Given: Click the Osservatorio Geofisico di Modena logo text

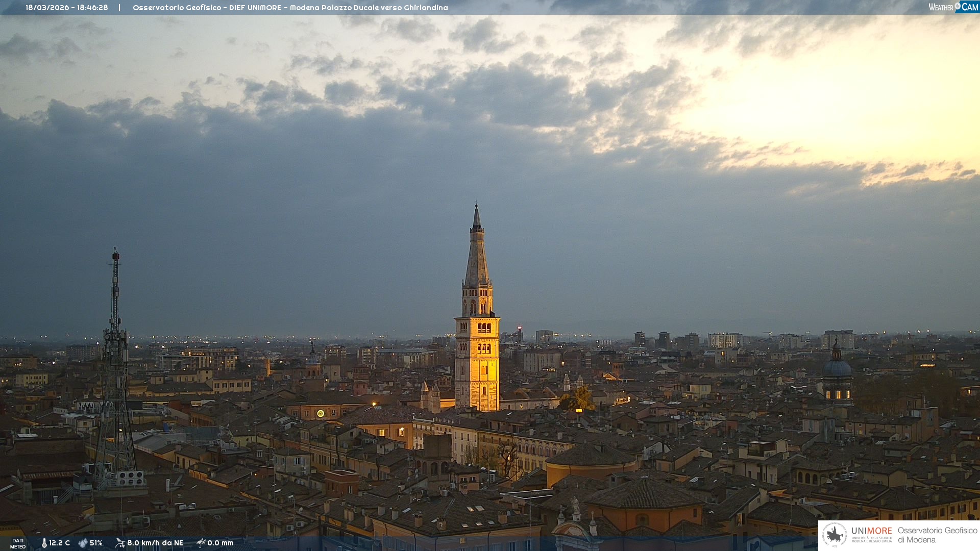Looking at the screenshot, I should point(937,535).
